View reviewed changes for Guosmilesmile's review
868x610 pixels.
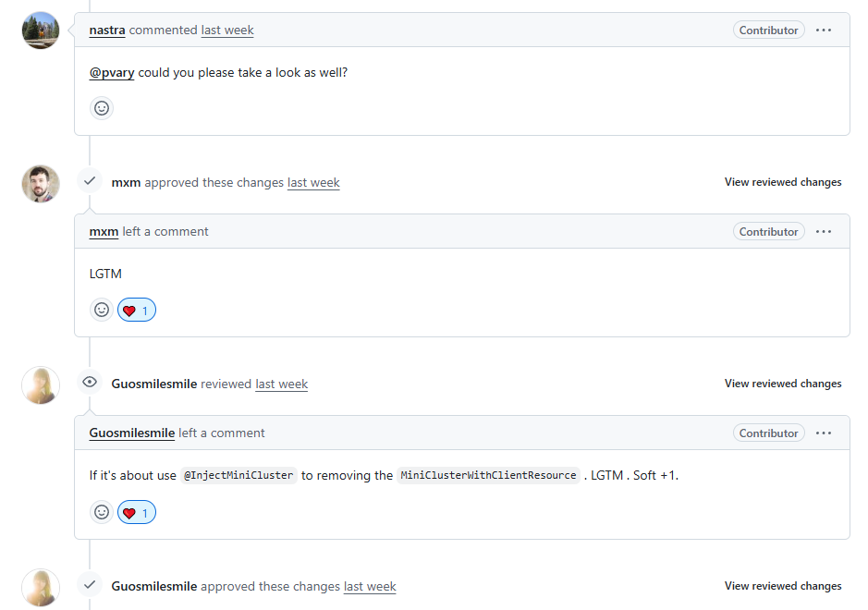(783, 384)
